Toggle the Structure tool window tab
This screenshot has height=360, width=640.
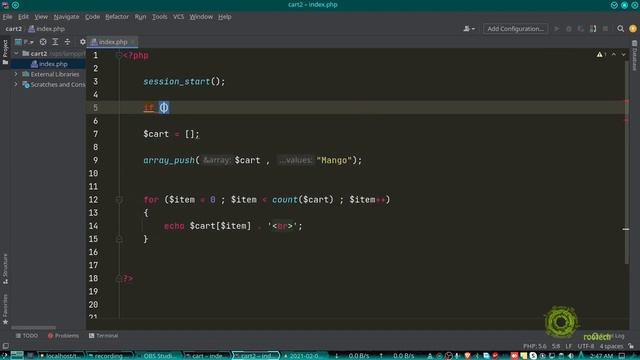click(x=5, y=269)
